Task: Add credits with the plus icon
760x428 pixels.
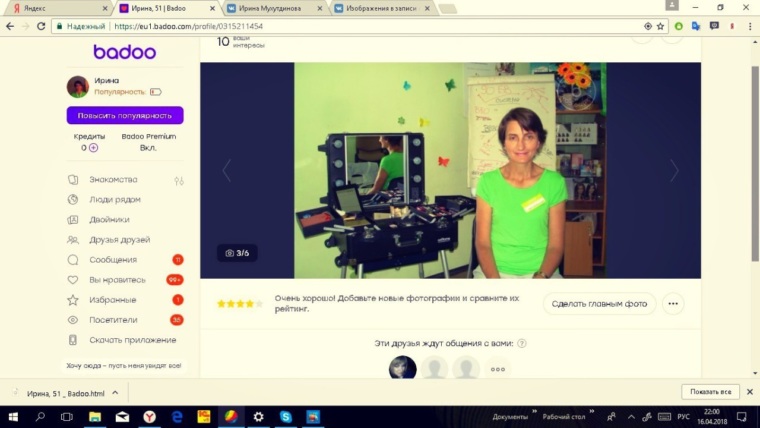Action: point(94,148)
